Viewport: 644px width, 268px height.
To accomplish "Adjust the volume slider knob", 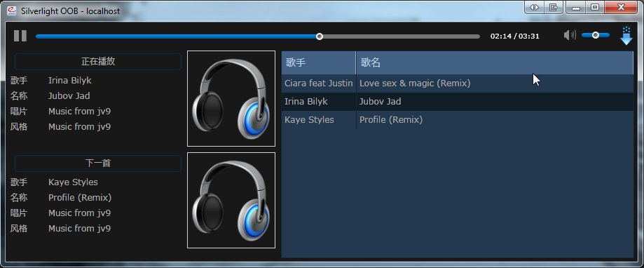I will (595, 35).
